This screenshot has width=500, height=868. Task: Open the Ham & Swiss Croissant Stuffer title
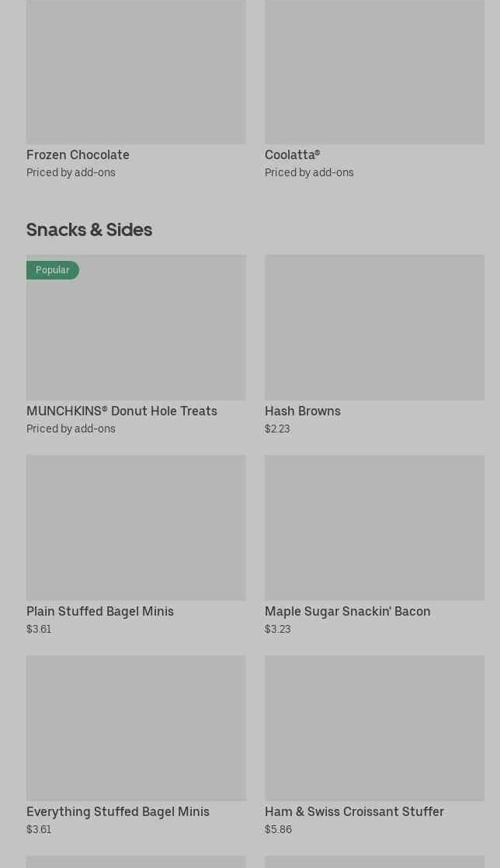(x=354, y=811)
